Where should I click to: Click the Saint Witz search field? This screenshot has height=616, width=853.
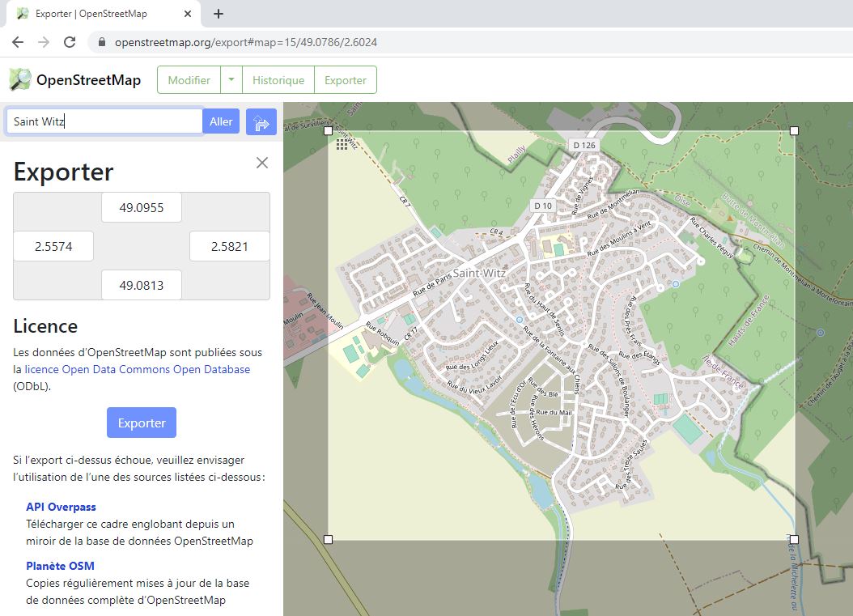pyautogui.click(x=104, y=121)
